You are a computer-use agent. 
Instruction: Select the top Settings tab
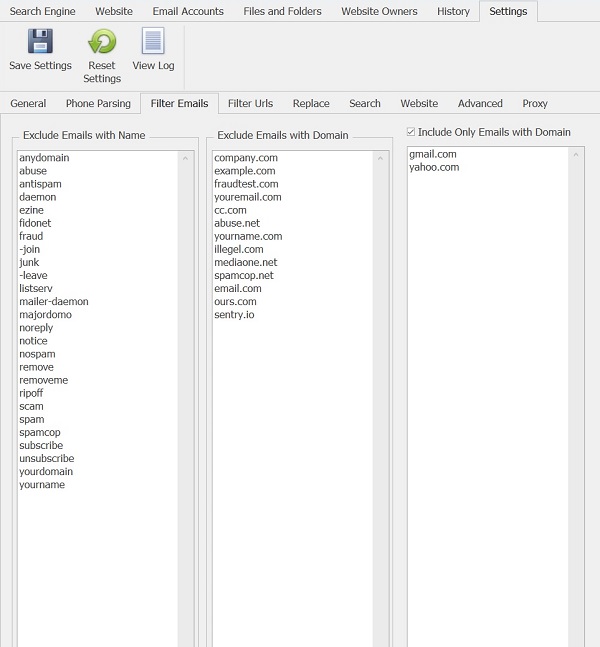point(508,11)
